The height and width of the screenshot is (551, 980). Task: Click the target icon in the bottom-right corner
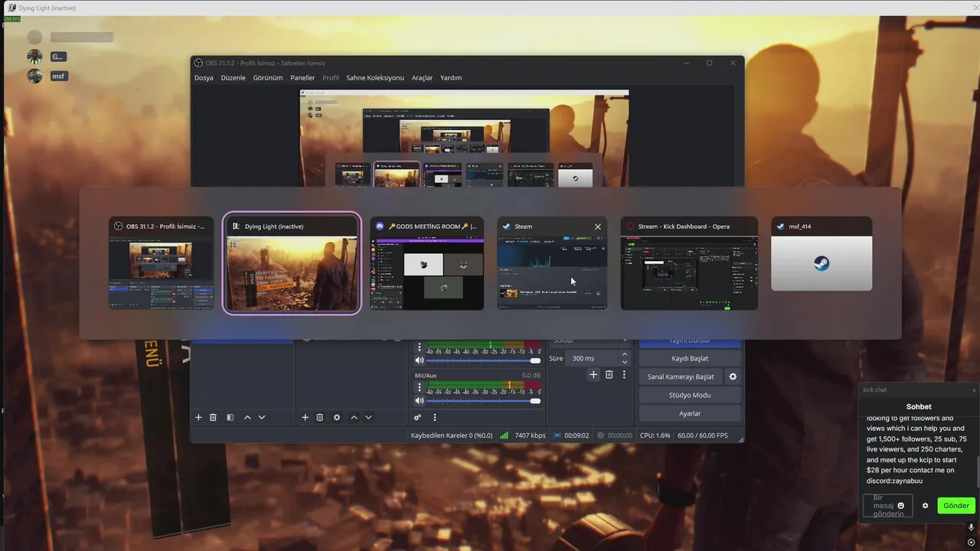(971, 543)
